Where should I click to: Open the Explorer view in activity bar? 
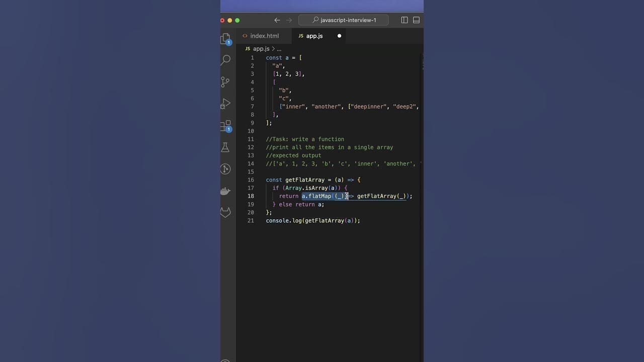[x=226, y=39]
